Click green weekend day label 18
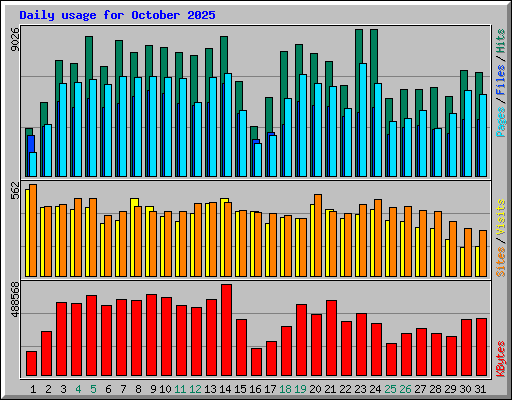512x400 pixels. point(285,389)
